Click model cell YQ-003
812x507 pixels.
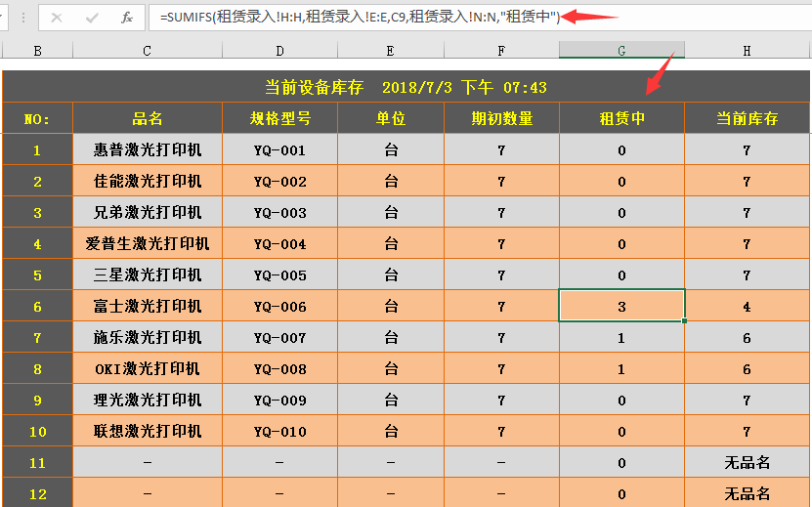coord(279,212)
